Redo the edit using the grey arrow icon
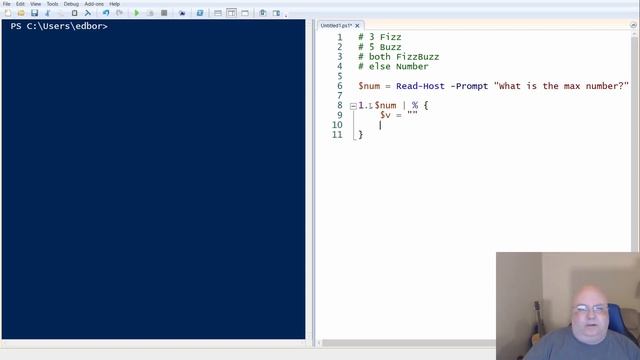 point(119,13)
